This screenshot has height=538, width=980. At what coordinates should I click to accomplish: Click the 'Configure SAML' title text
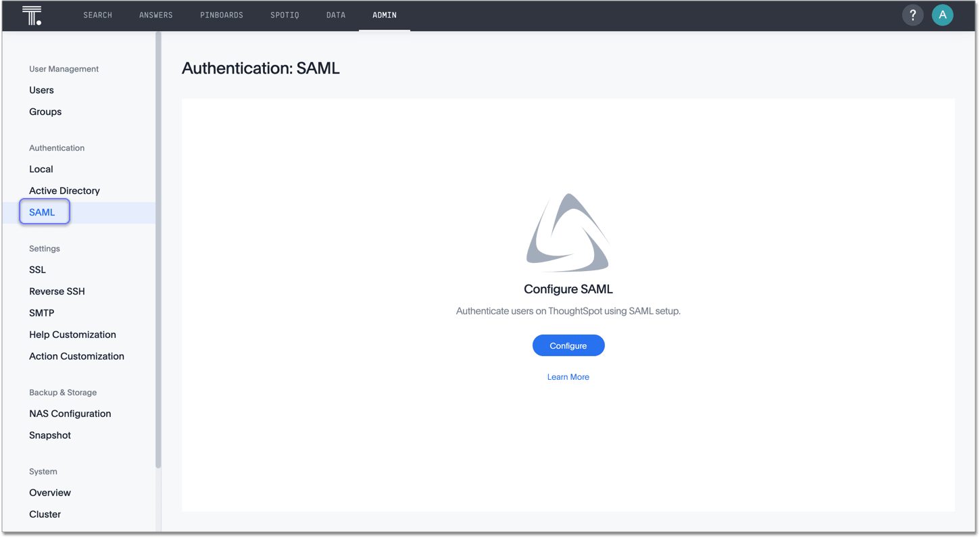click(x=568, y=289)
